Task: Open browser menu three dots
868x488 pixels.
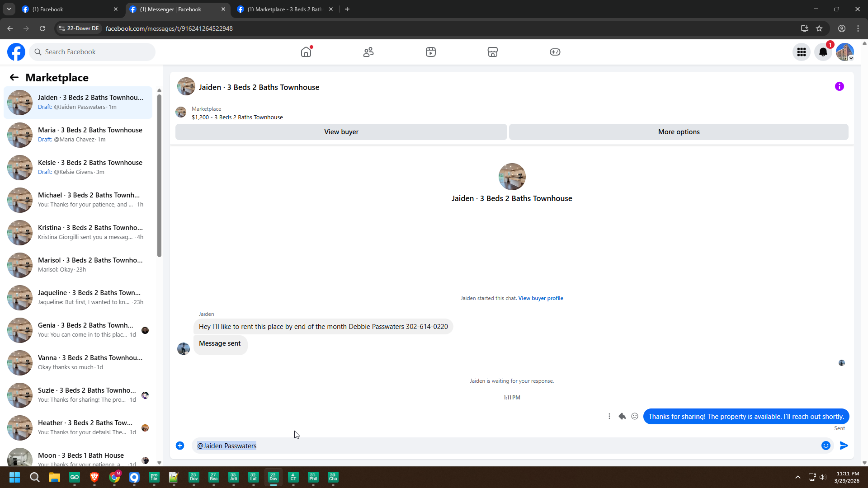Action: (x=858, y=28)
